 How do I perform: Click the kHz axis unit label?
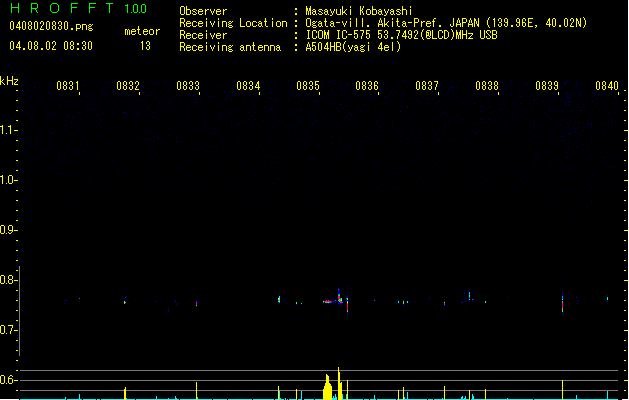pyautogui.click(x=9, y=81)
